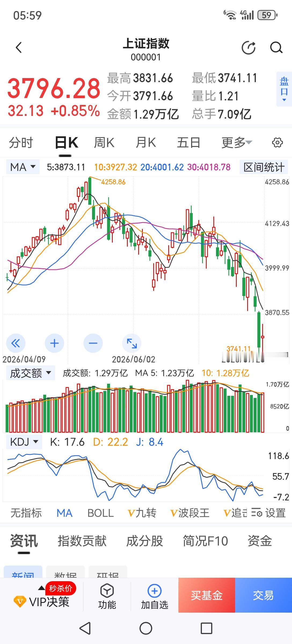Open 区间统计 range statistics
The image size is (292, 644).
pyautogui.click(x=264, y=167)
